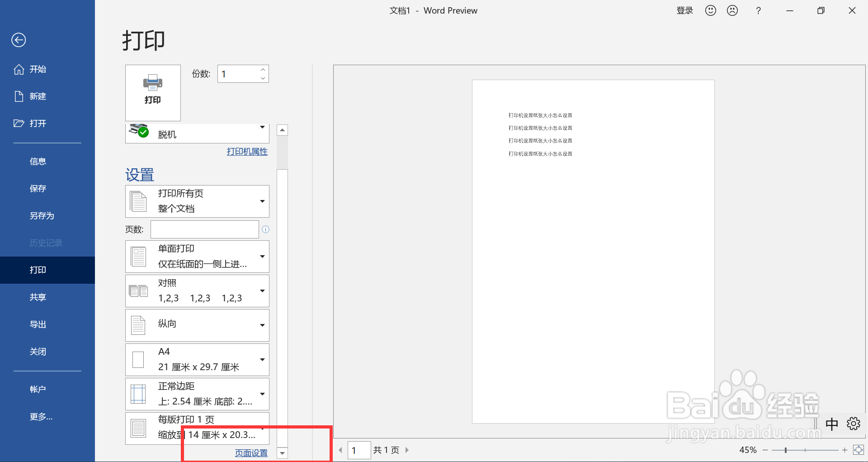
Task: Click the zoom slider handle
Action: tap(786, 450)
